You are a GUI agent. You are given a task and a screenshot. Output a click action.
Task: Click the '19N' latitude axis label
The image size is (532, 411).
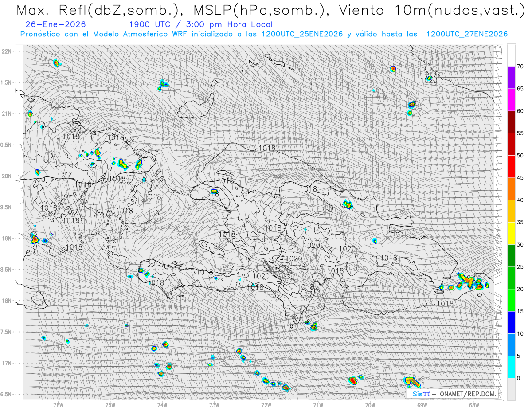pos(7,239)
